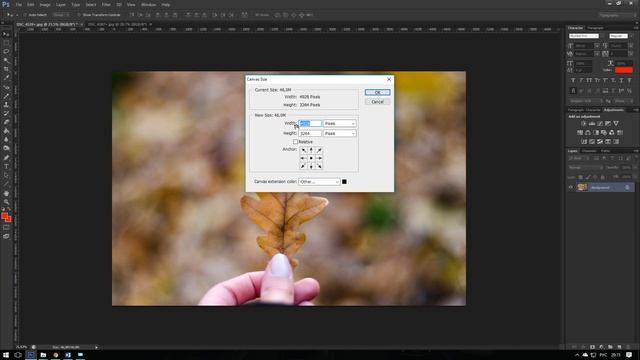Switch to the Channels tab
This screenshot has width=640, height=360.
tap(589, 151)
